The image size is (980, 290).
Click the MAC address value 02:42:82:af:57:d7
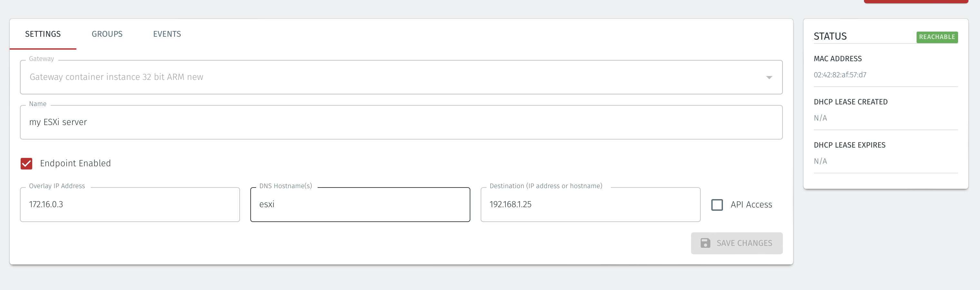840,75
